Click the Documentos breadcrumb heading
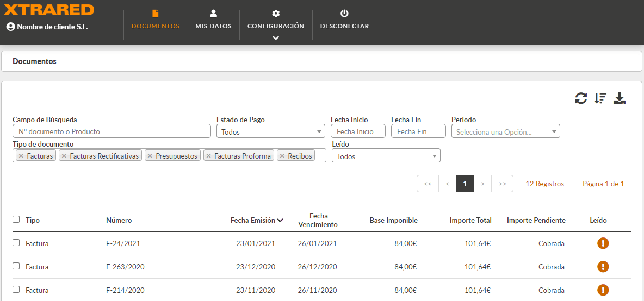Image resolution: width=644 pixels, height=301 pixels. tap(34, 61)
